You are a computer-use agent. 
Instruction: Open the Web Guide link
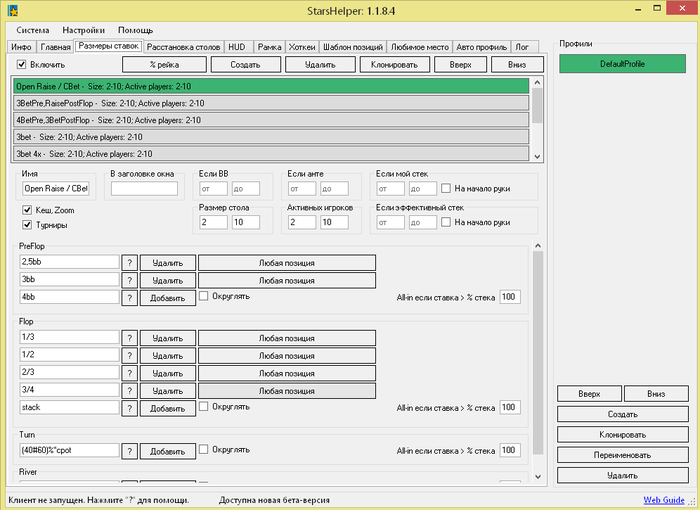[664, 499]
